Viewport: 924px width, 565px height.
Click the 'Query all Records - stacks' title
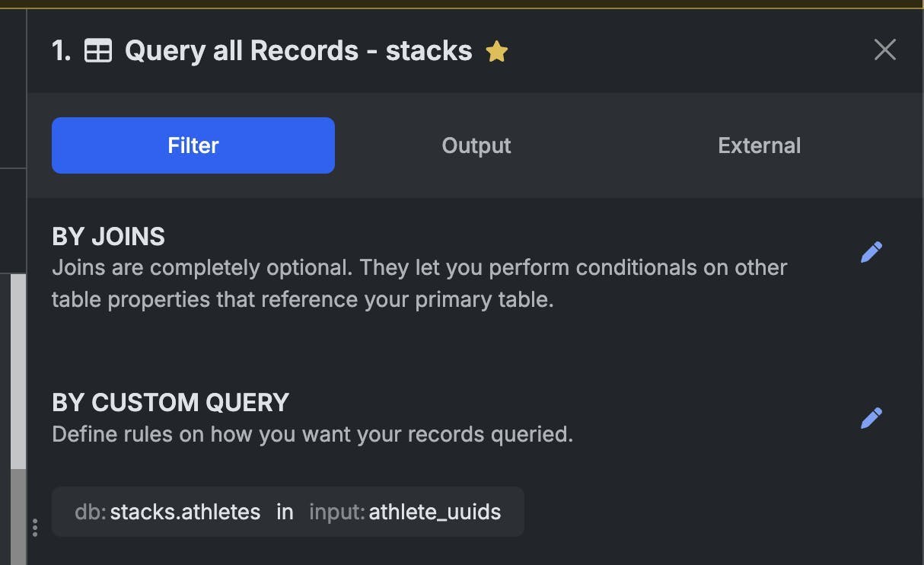(298, 51)
